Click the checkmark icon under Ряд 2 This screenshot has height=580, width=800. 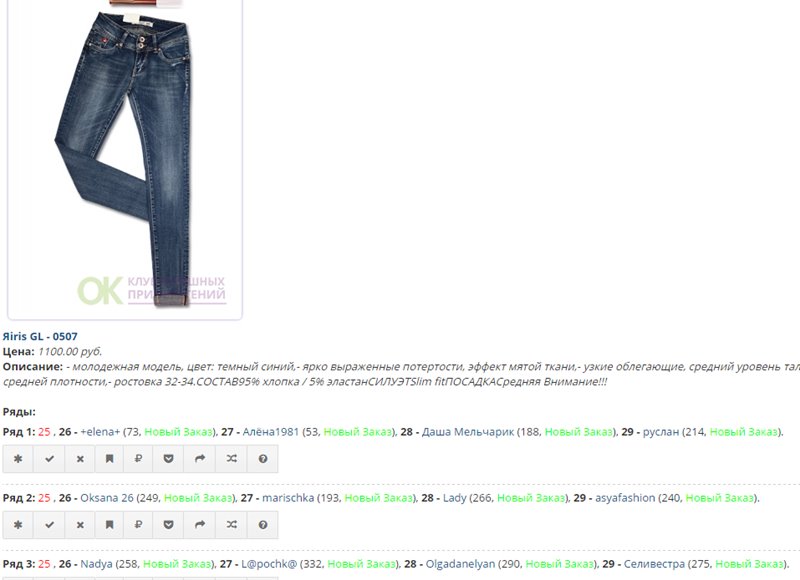click(x=49, y=524)
